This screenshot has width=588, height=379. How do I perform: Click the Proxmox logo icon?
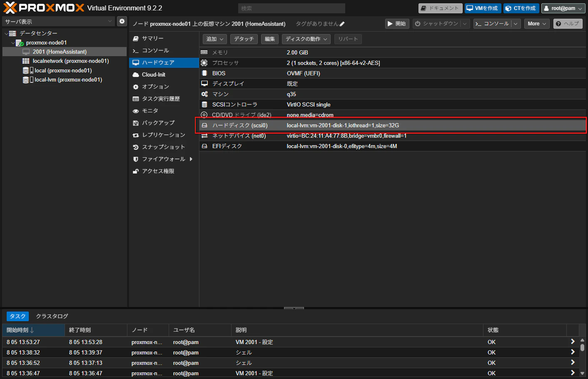tap(10, 7)
